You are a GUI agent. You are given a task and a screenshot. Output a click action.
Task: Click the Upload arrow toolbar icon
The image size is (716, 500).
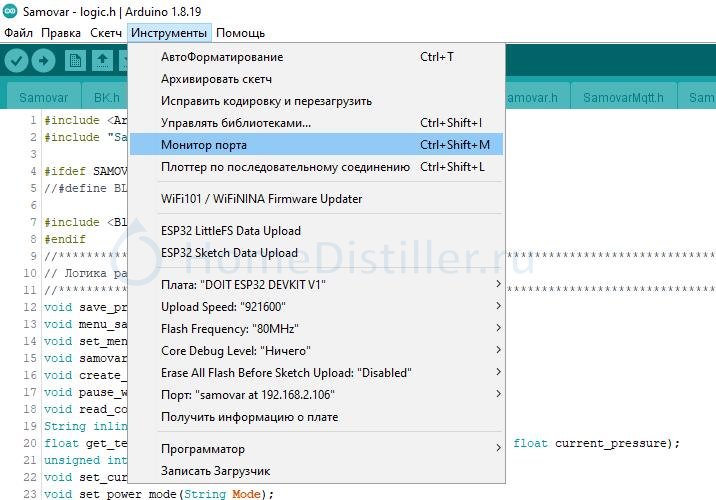coord(44,60)
